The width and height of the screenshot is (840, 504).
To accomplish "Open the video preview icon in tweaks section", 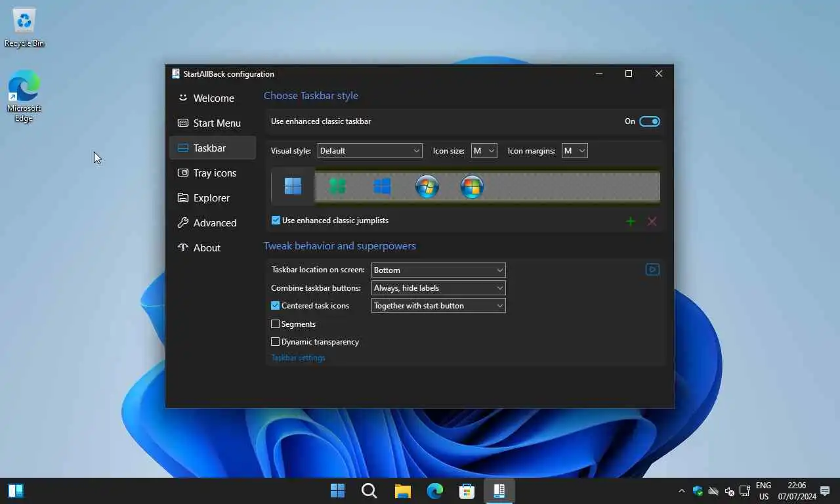I will coord(652,269).
